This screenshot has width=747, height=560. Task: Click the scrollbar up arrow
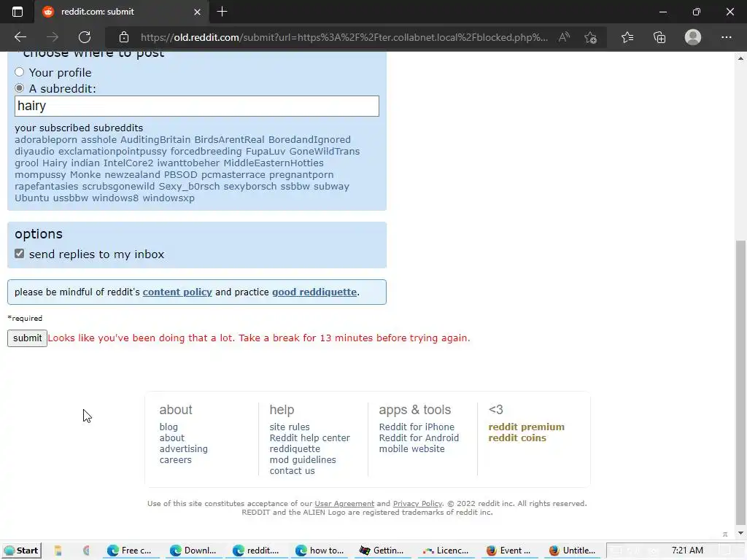point(740,58)
